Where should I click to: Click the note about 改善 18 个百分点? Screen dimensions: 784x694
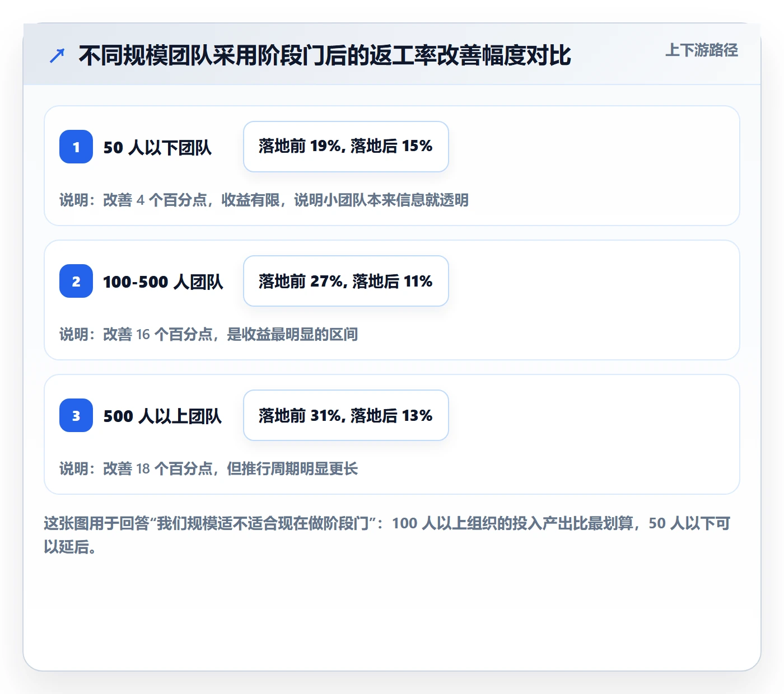[208, 468]
